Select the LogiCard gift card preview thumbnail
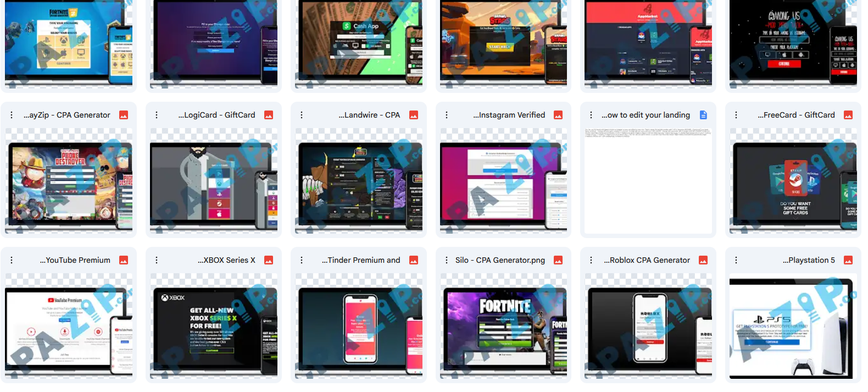This screenshot has height=392, width=868. click(214, 181)
